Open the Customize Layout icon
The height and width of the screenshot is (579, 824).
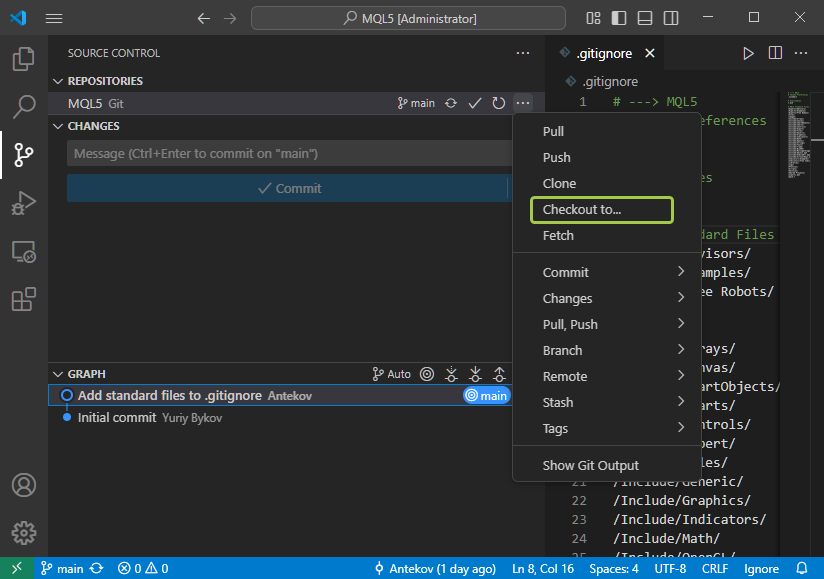[593, 18]
